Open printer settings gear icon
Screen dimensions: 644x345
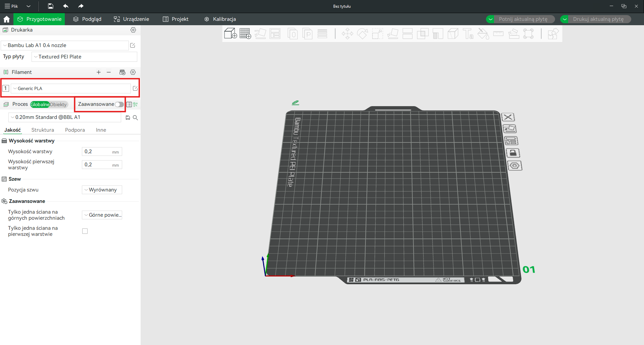[x=133, y=30]
